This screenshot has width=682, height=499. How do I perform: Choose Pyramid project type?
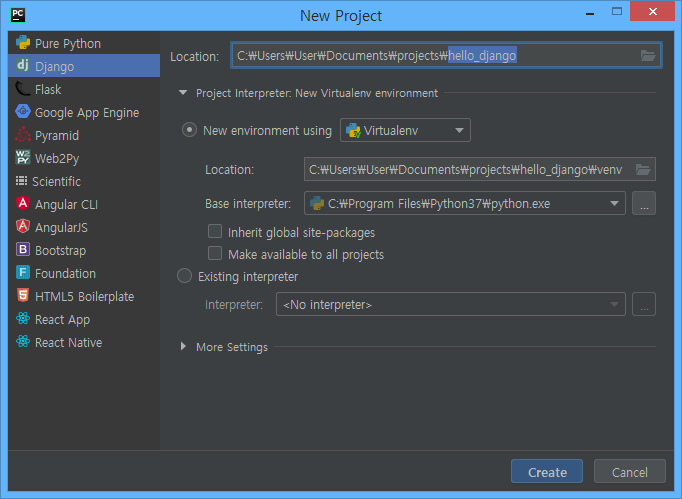coord(84,135)
